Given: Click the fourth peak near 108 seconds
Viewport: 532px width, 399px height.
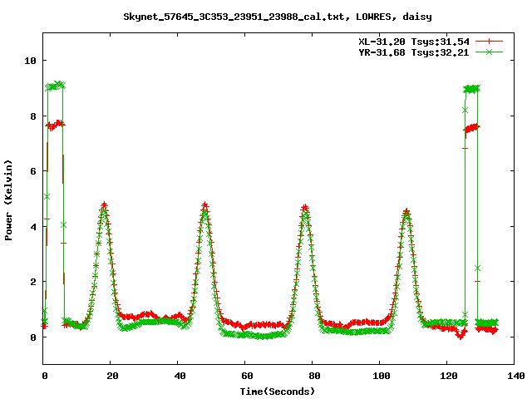Looking at the screenshot, I should point(406,212).
